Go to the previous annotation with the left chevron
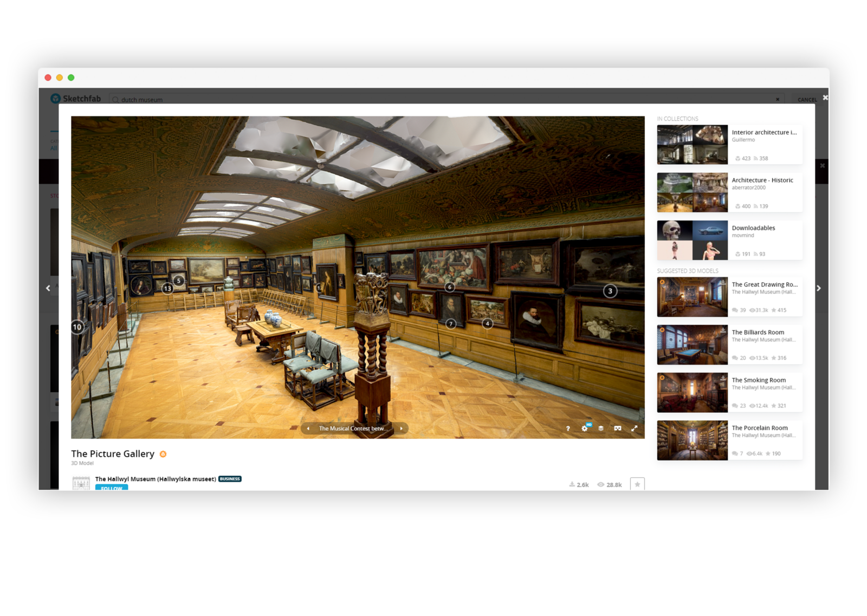 pos(308,428)
